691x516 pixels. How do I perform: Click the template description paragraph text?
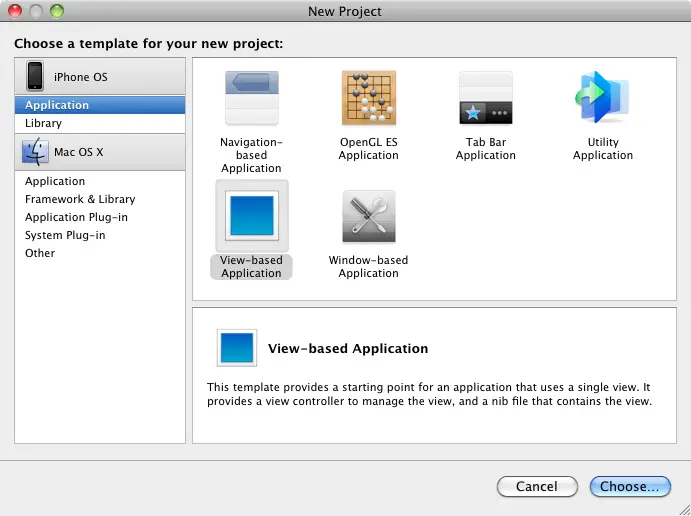(x=429, y=394)
